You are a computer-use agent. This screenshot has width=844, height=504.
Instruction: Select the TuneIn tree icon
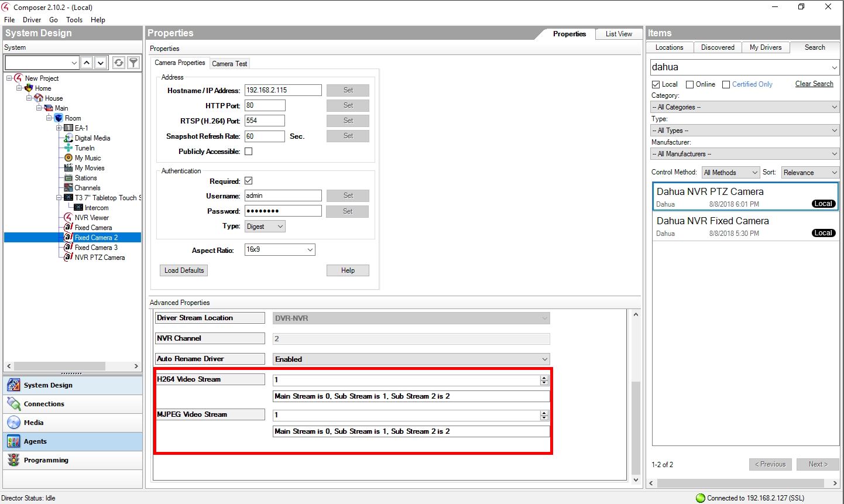[x=68, y=148]
